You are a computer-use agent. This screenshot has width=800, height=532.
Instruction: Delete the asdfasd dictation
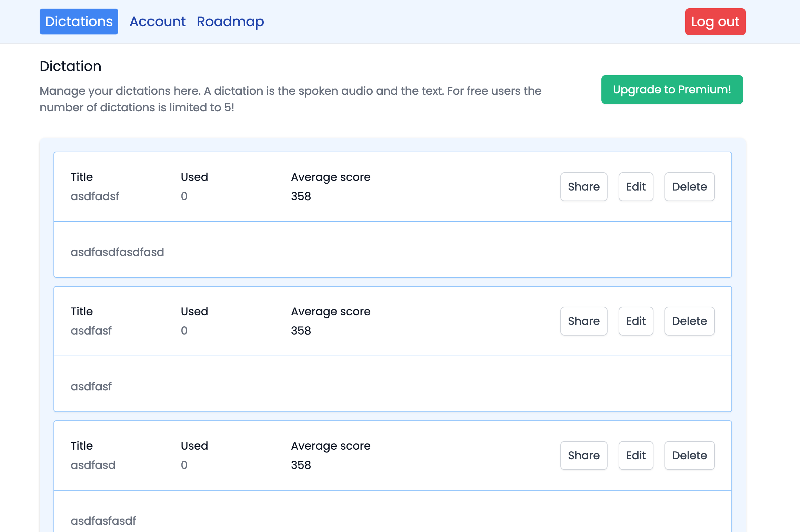point(689,456)
